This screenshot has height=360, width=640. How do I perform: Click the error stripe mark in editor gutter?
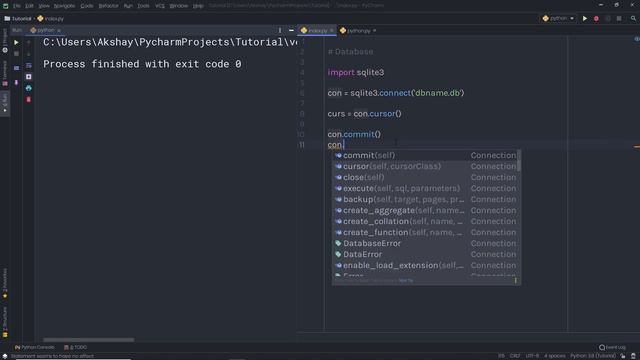[637, 147]
